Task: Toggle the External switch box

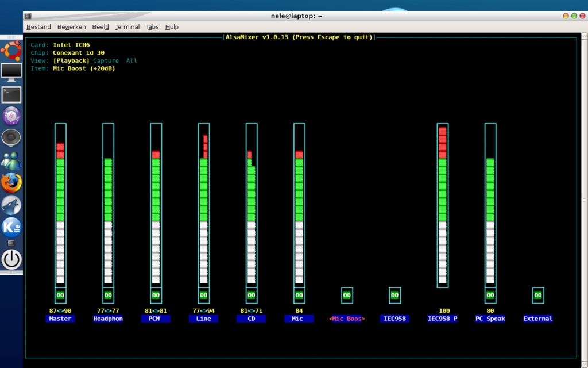Action: pos(538,295)
